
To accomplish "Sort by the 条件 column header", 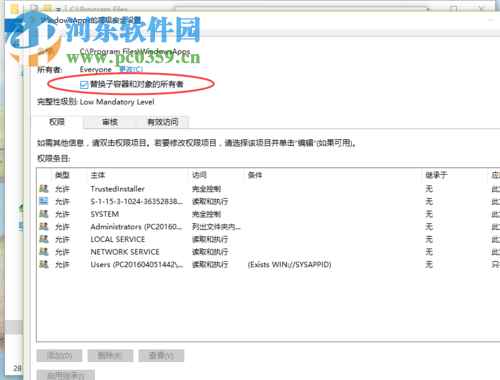I will (x=333, y=175).
